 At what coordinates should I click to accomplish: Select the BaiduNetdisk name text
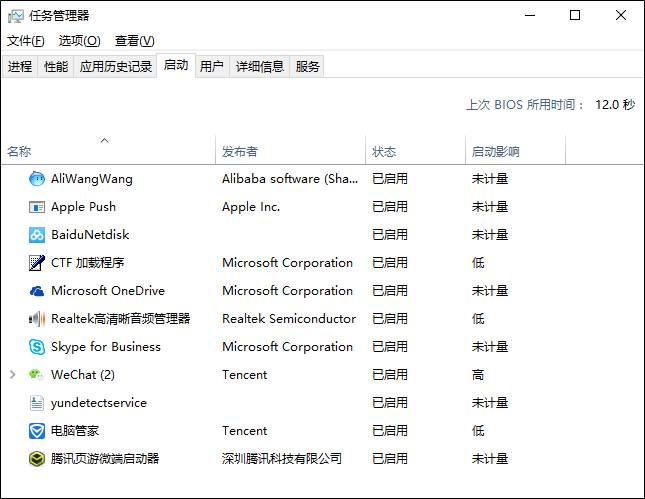click(x=90, y=234)
